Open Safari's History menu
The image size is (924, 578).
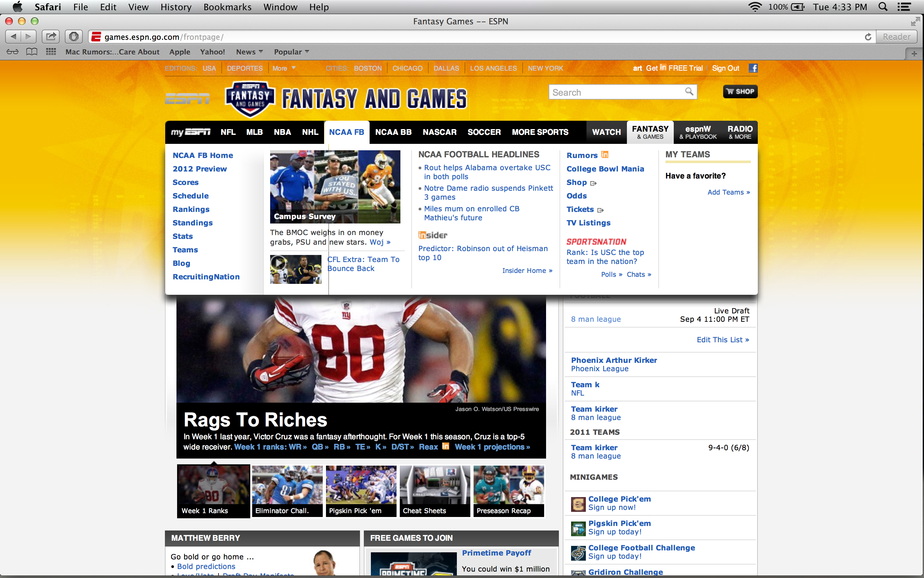point(176,7)
